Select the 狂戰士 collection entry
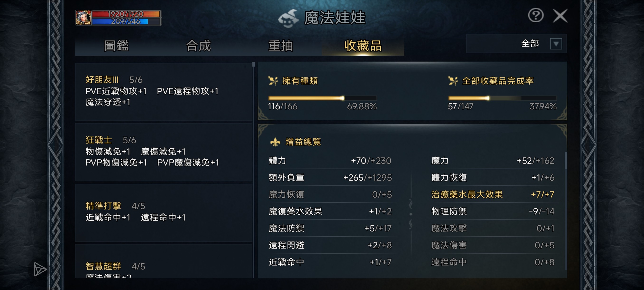 pyautogui.click(x=164, y=152)
